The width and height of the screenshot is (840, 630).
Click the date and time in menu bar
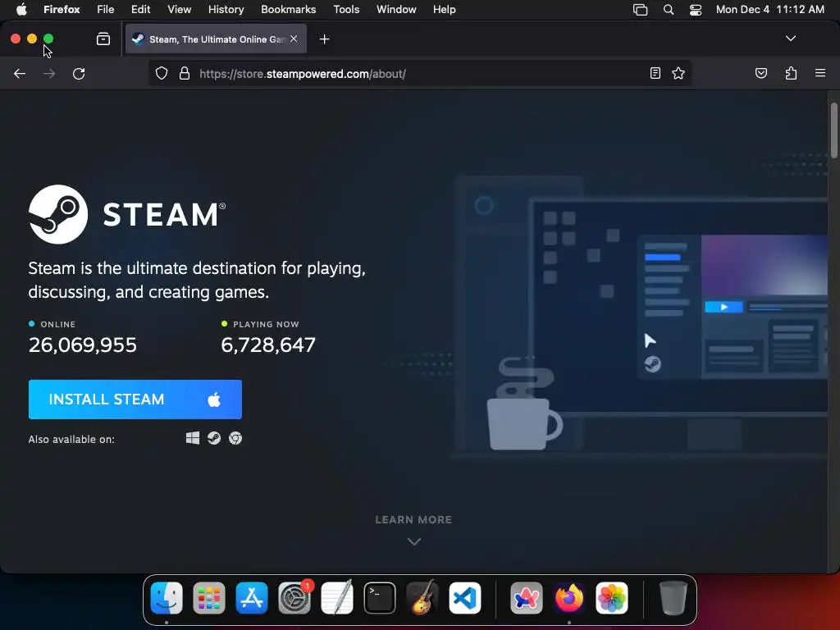coord(769,9)
